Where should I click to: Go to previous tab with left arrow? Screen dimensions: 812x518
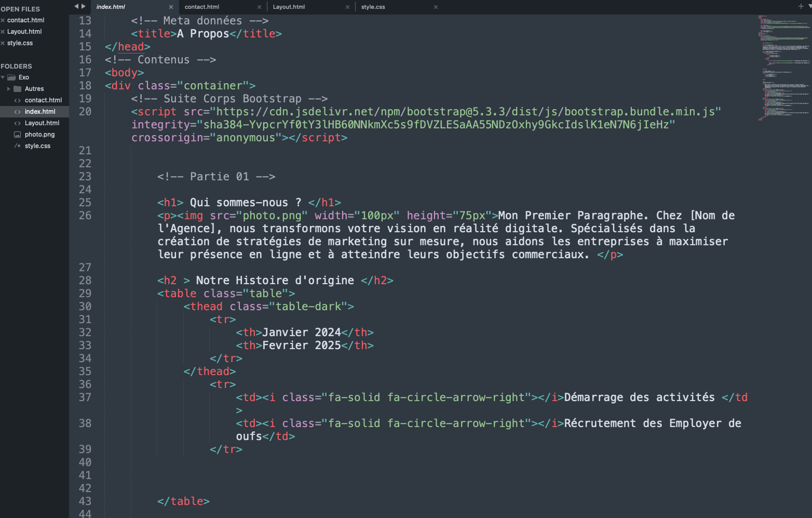pos(76,6)
